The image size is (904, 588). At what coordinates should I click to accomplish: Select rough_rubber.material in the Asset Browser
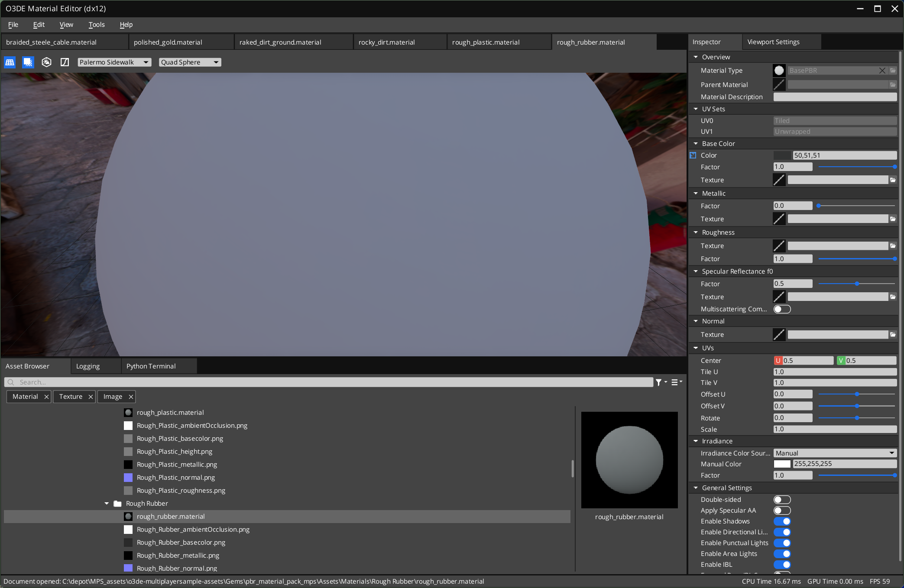(x=171, y=516)
